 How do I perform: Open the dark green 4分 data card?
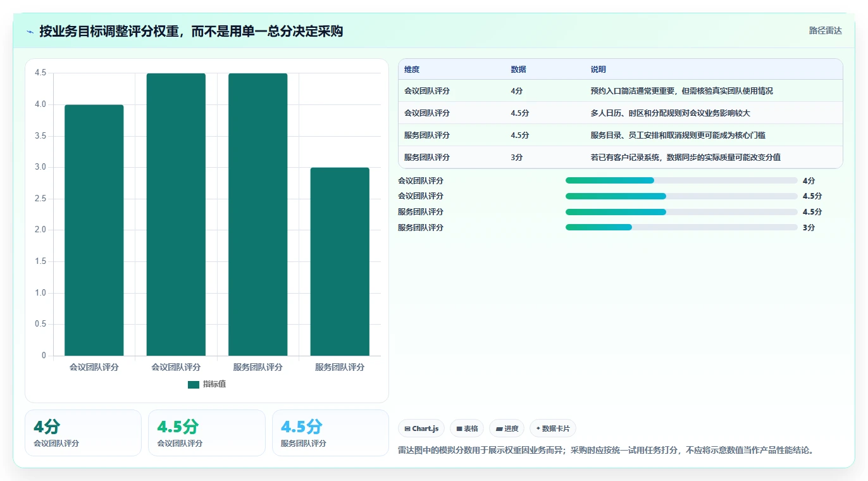(83, 433)
